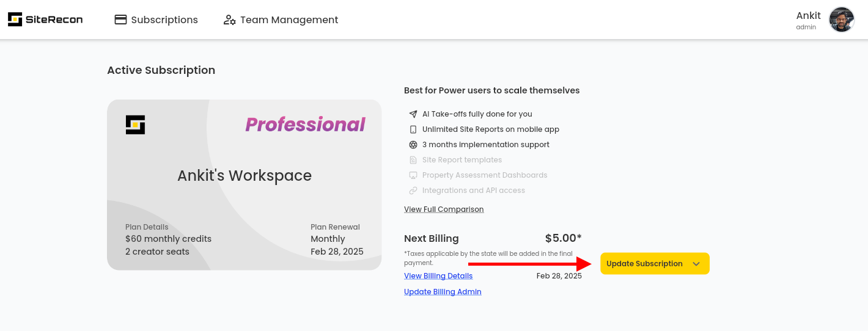Viewport: 868px width, 331px height.
Task: Click the paper plane icon beside AI Take-offs
Action: pos(413,114)
